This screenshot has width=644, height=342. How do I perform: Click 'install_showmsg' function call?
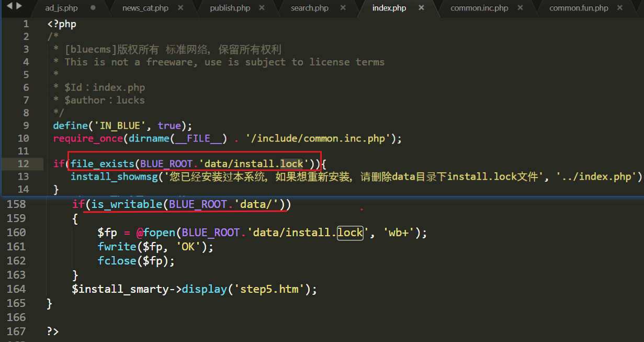[114, 176]
